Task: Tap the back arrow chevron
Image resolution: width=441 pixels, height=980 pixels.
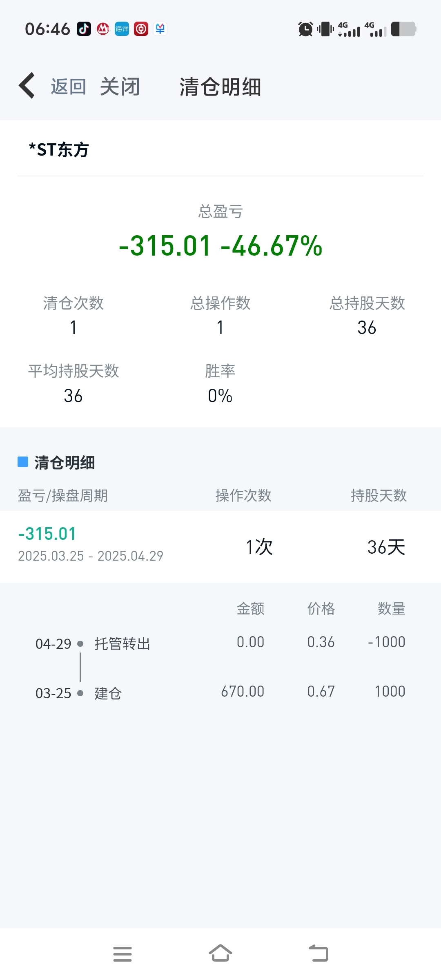Action: click(x=27, y=86)
